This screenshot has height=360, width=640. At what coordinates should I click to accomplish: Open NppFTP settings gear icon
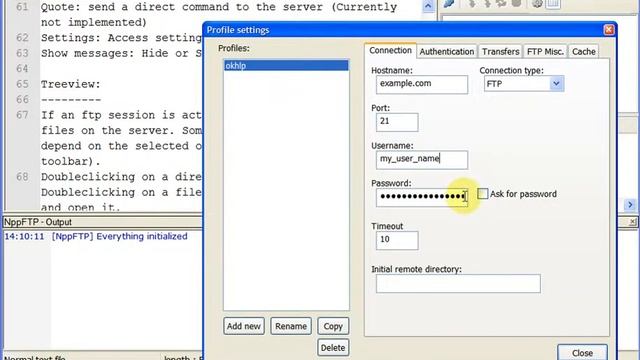pyautogui.click(x=538, y=4)
